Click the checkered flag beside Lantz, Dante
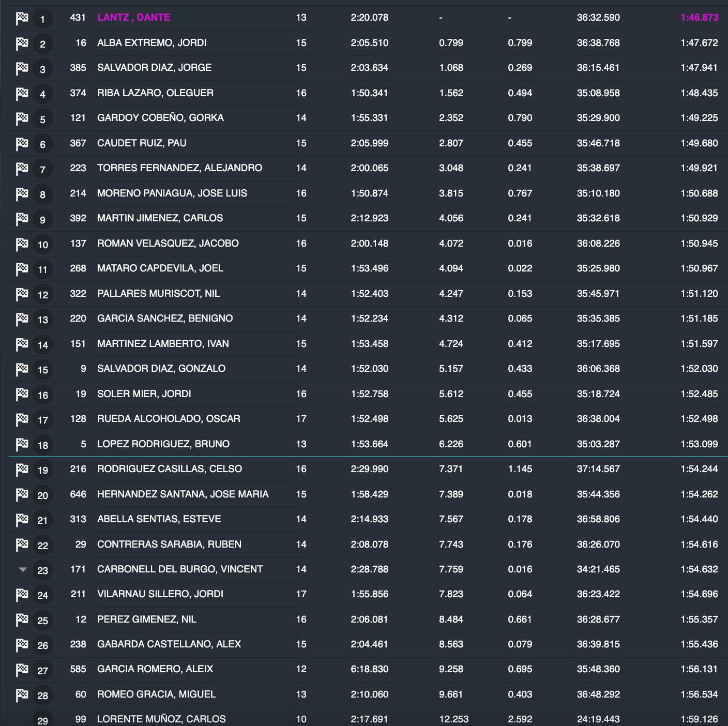Viewport: 728px width, 726px height. tap(22, 18)
